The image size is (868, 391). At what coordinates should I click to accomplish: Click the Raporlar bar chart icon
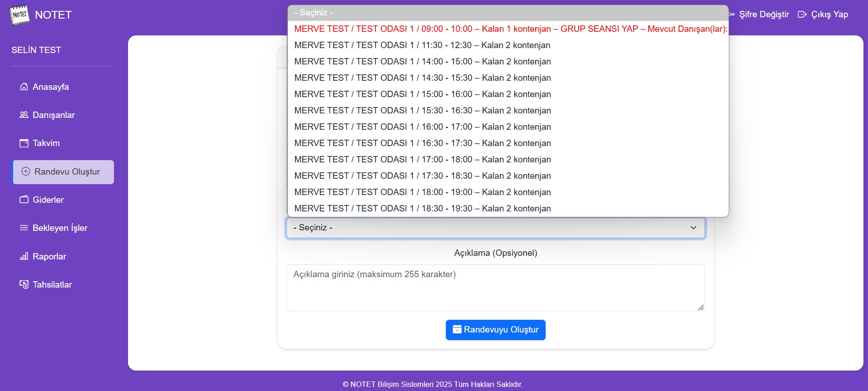(24, 256)
